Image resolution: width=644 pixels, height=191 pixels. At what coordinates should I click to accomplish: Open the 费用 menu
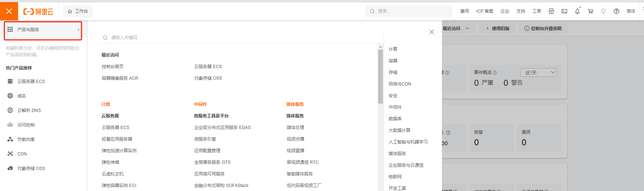click(x=464, y=11)
